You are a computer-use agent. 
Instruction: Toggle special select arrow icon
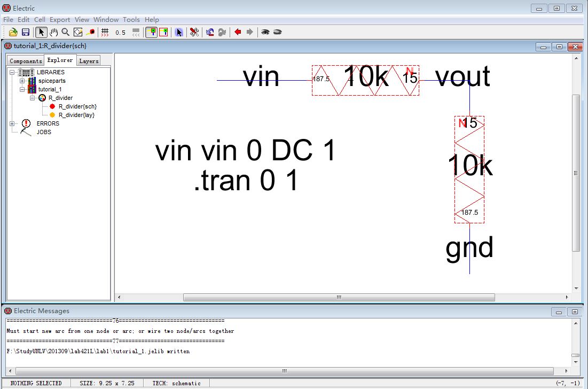[179, 32]
